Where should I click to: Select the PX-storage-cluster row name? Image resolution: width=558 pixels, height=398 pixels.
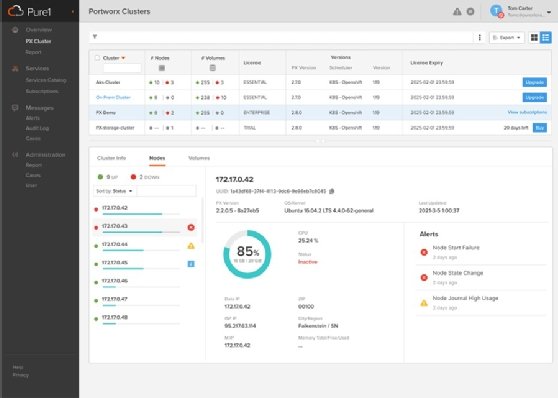pyautogui.click(x=115, y=128)
